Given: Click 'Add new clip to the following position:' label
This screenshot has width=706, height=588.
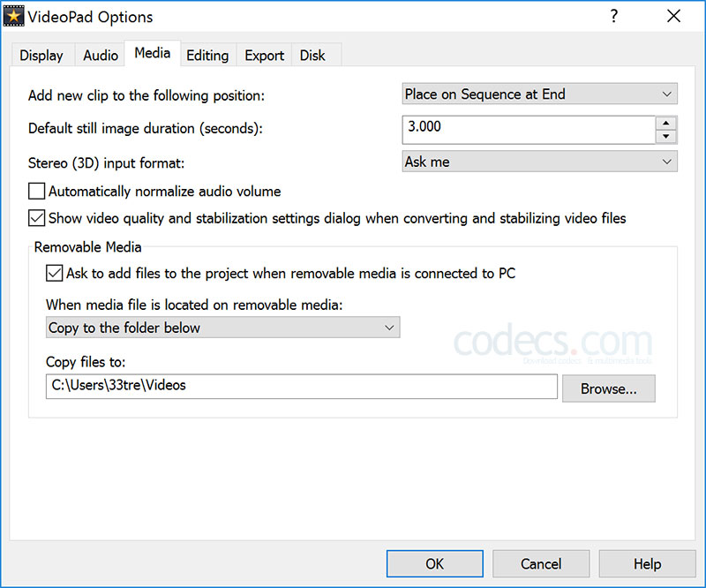Looking at the screenshot, I should [x=146, y=95].
